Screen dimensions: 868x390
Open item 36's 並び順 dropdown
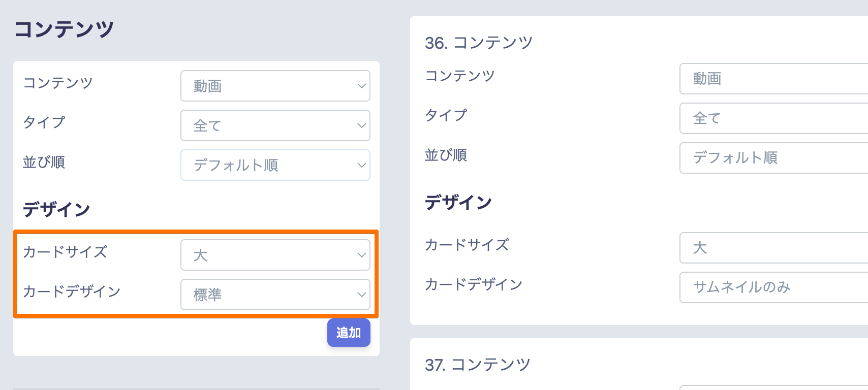point(772,158)
